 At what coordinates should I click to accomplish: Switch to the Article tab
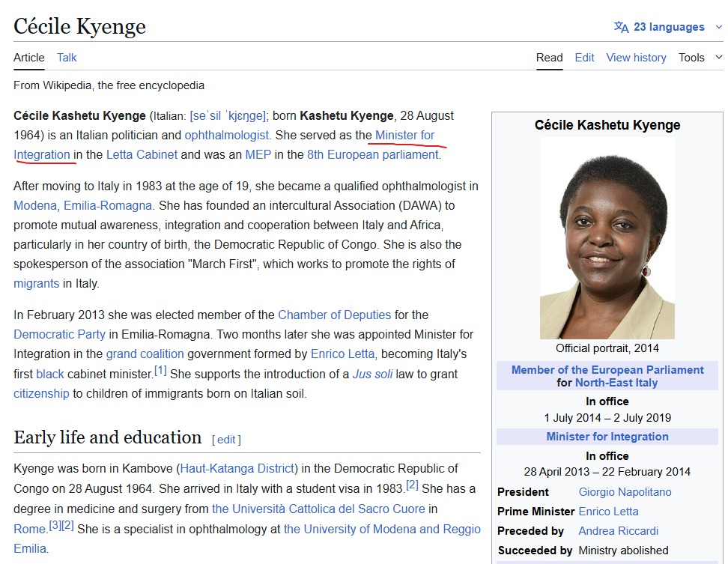[x=28, y=58]
